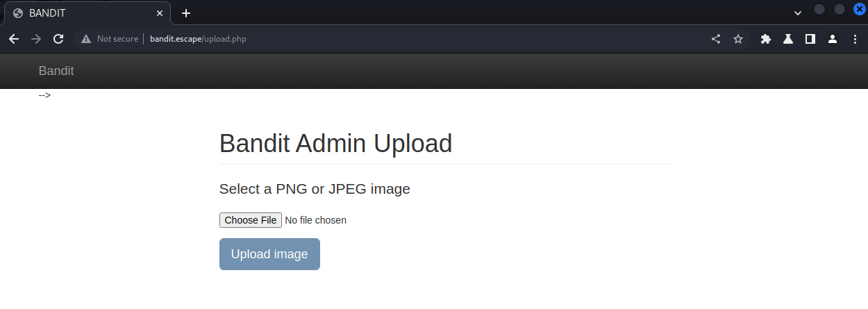Viewport: 868px width, 309px height.
Task: Click the Upload image button
Action: tap(269, 254)
